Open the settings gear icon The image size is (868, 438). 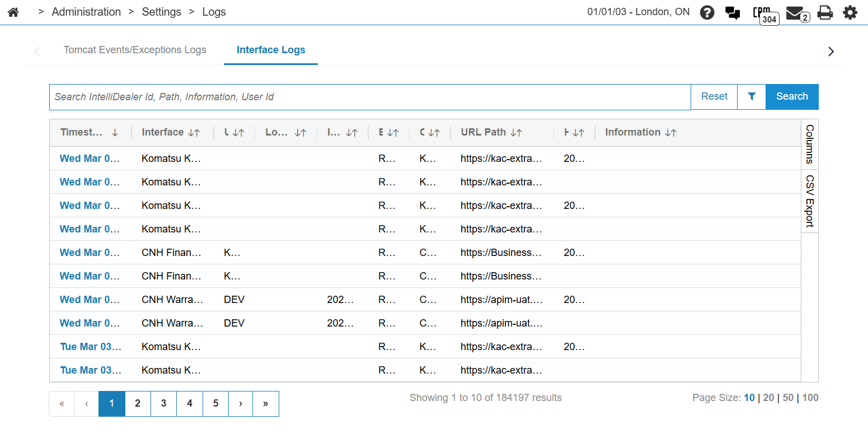pos(850,12)
